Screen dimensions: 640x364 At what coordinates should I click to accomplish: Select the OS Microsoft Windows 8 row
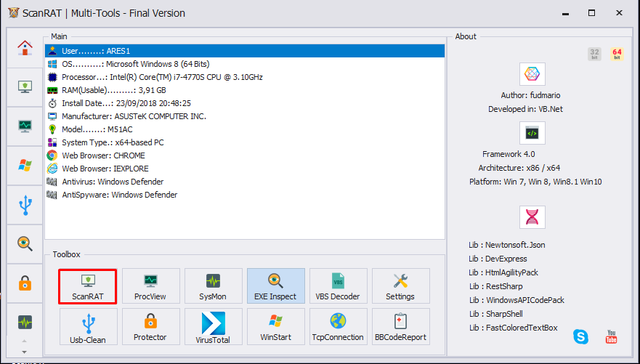click(x=244, y=64)
